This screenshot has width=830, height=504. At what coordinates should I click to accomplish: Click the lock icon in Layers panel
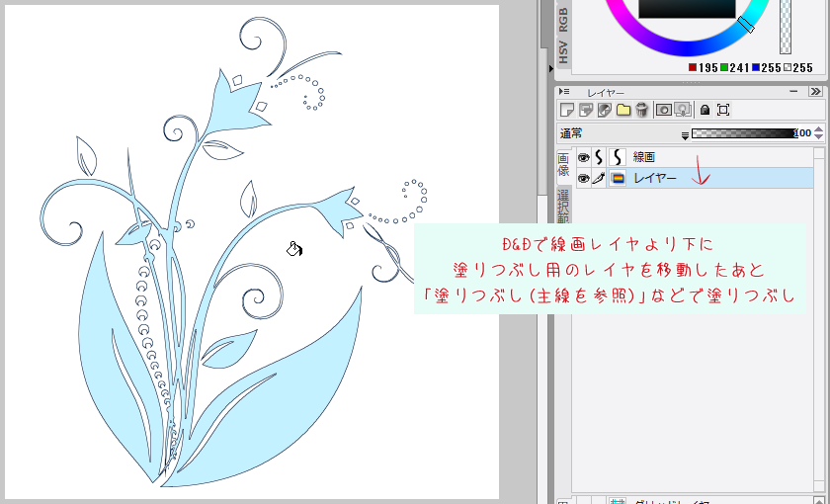point(705,110)
